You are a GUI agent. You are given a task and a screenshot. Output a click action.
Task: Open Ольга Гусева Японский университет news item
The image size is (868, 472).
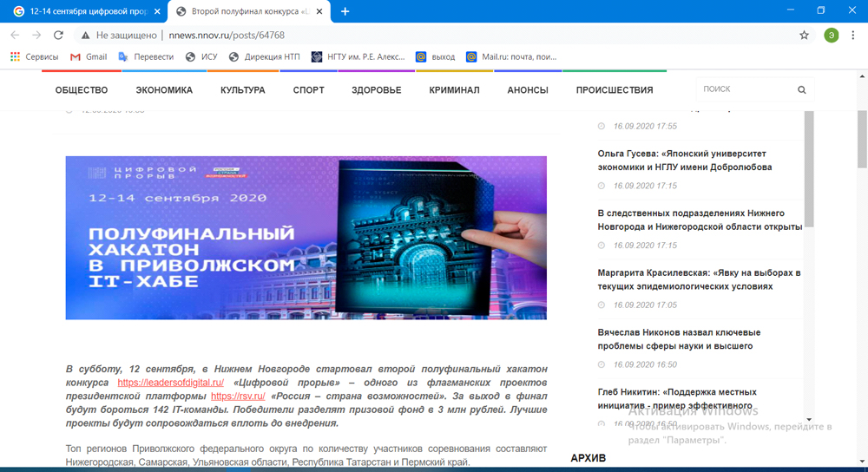685,161
